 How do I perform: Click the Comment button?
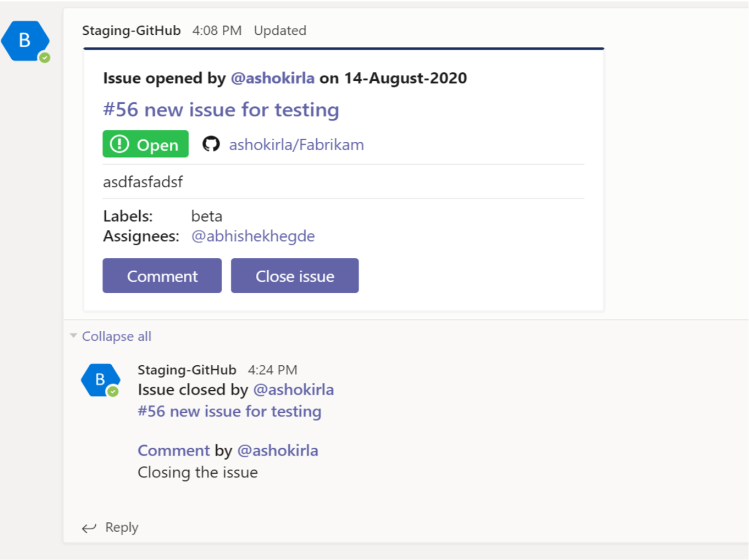tap(161, 275)
